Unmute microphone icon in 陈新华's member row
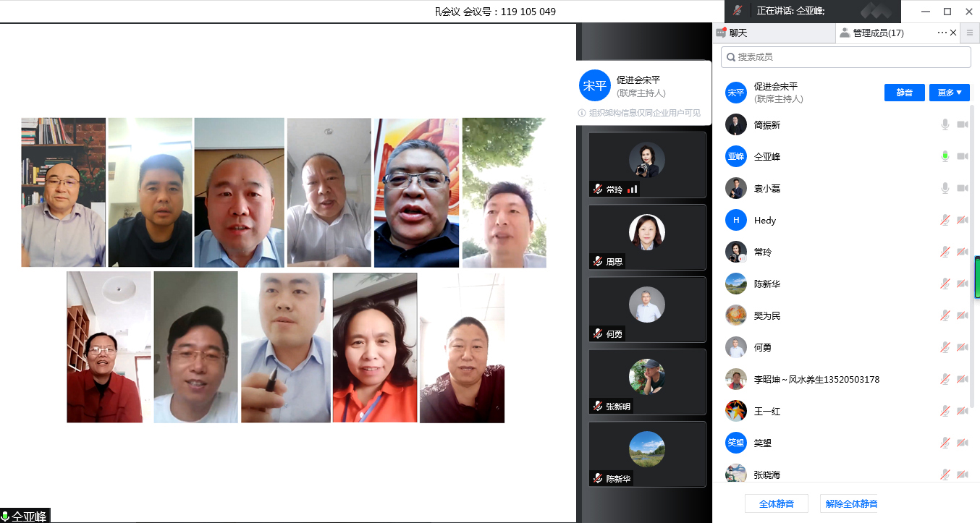Screen dimensions: 980x523 coord(945,284)
